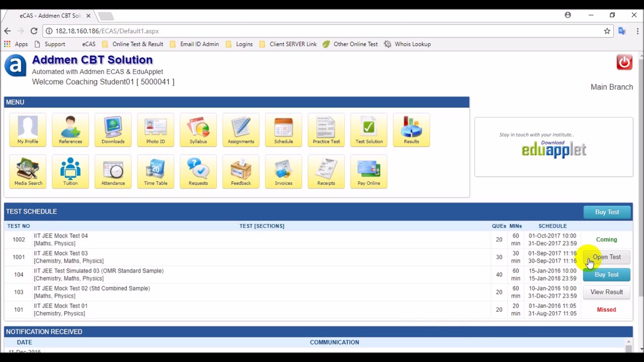The width and height of the screenshot is (644, 362).
Task: Select the eCAS - Addmen CBT browser tab
Action: tap(49, 16)
